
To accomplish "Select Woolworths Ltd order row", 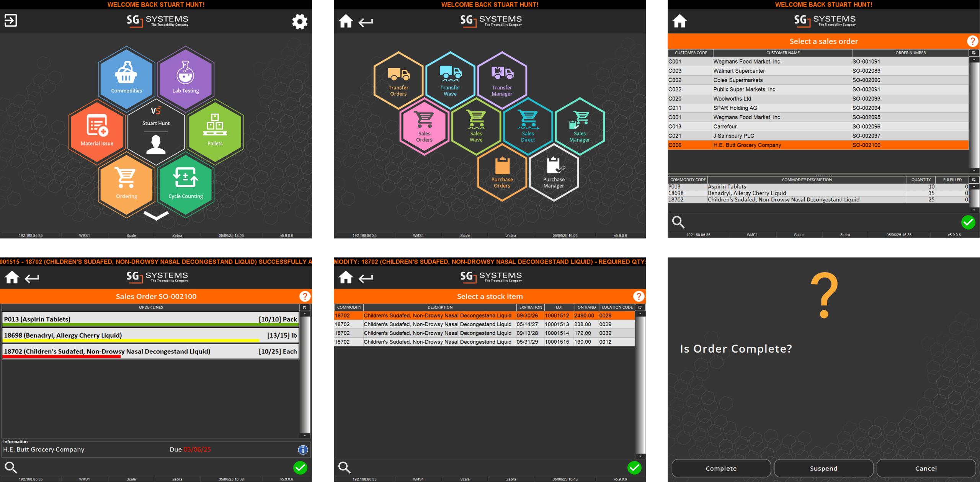I will click(818, 99).
